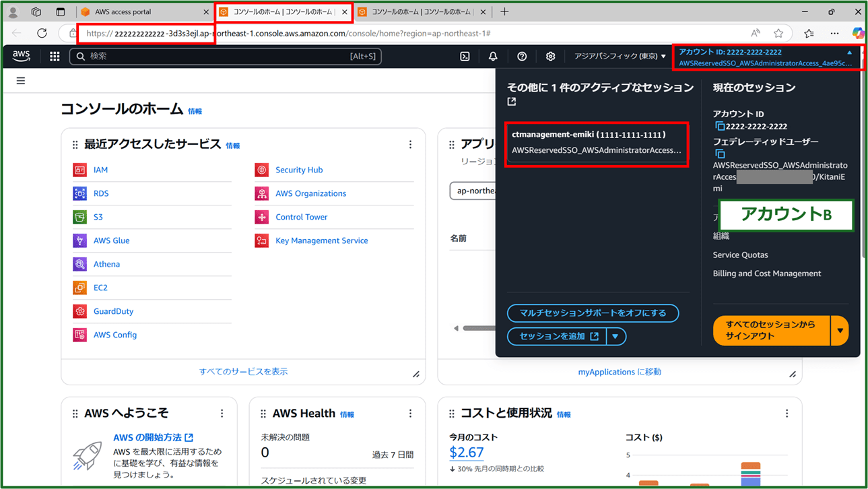Viewport: 868px width, 489px height.
Task: Refresh the browser page
Action: (x=42, y=33)
